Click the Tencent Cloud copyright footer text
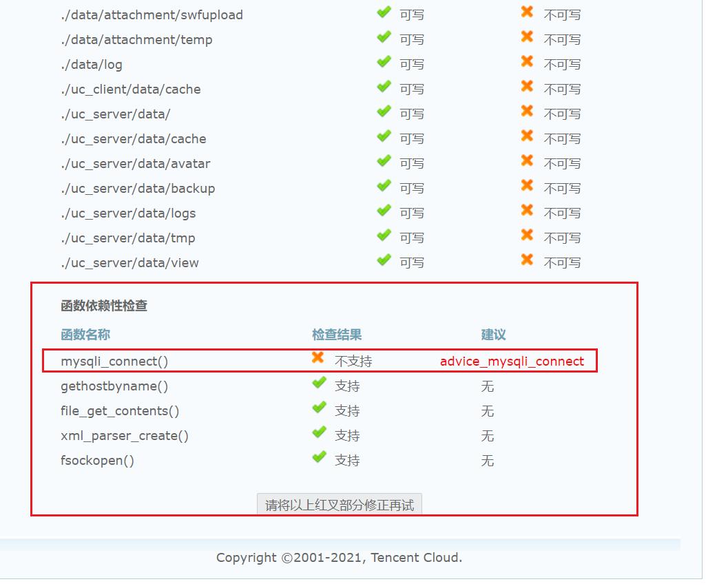Viewport: 728px width, 586px height. (339, 558)
